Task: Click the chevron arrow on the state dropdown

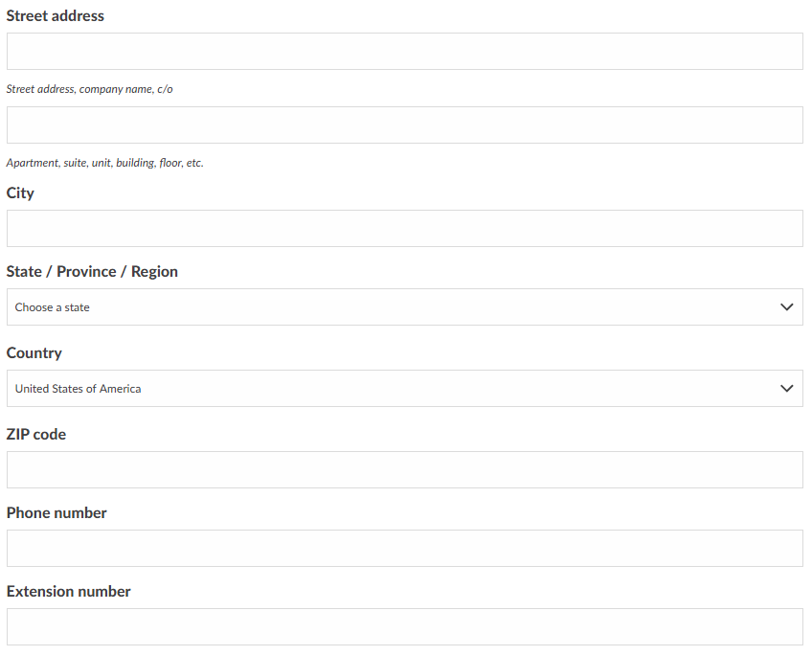Action: [x=786, y=307]
